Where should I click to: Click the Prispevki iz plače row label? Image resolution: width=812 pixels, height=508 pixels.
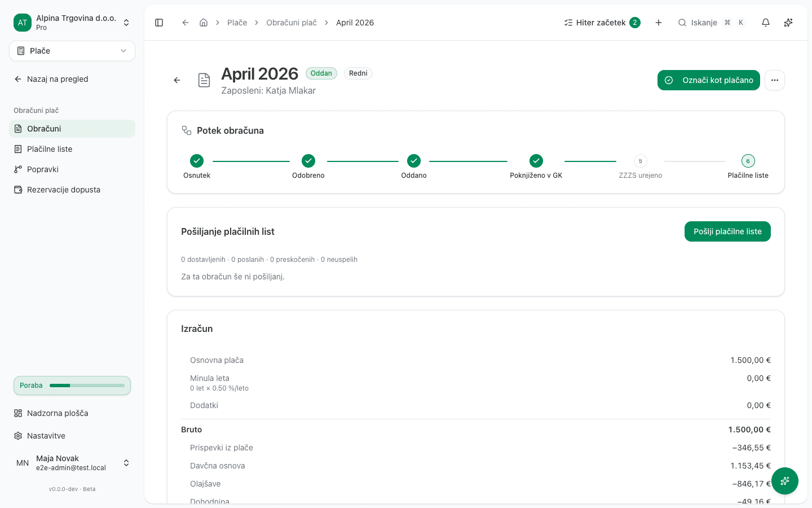click(222, 448)
